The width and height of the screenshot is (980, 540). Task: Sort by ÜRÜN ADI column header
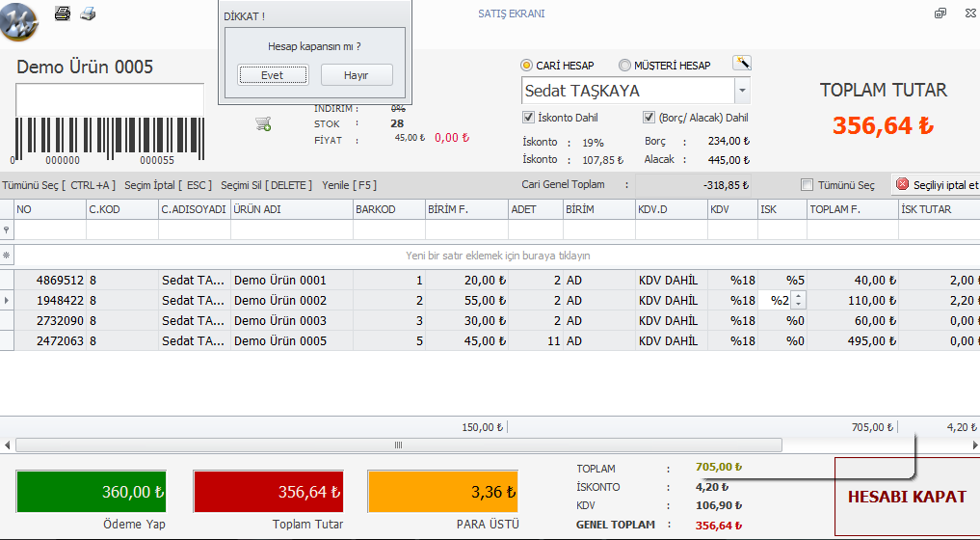pyautogui.click(x=290, y=209)
